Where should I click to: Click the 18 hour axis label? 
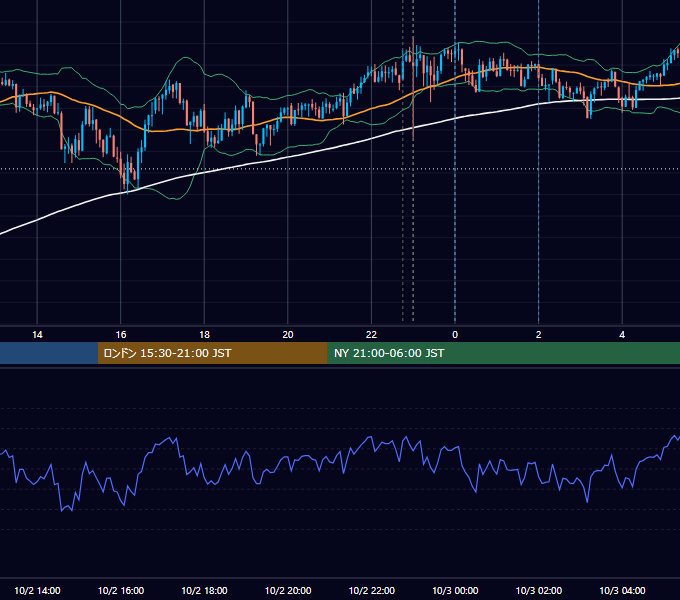pyautogui.click(x=204, y=335)
